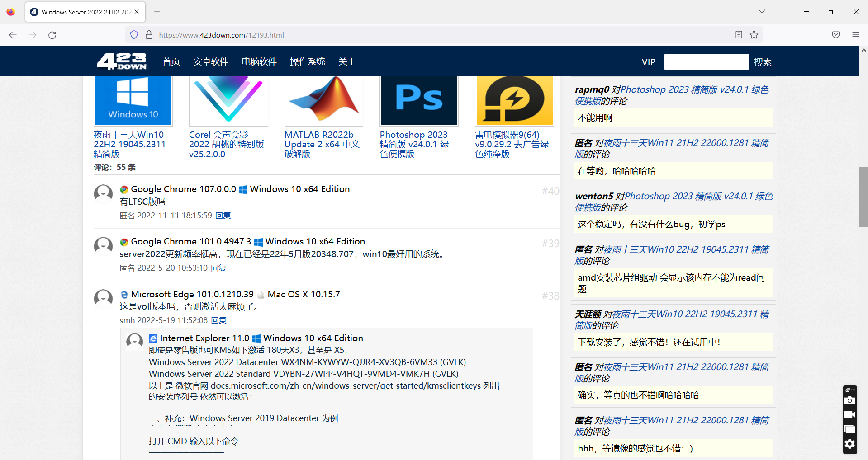Start screen recording with the video icon
The height and width of the screenshot is (460, 868).
[x=849, y=415]
